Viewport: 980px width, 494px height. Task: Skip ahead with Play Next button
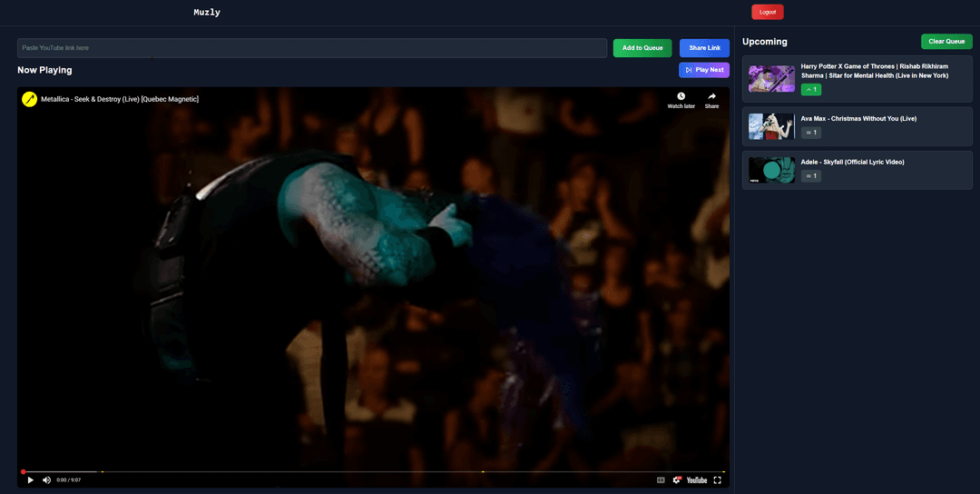coord(704,70)
